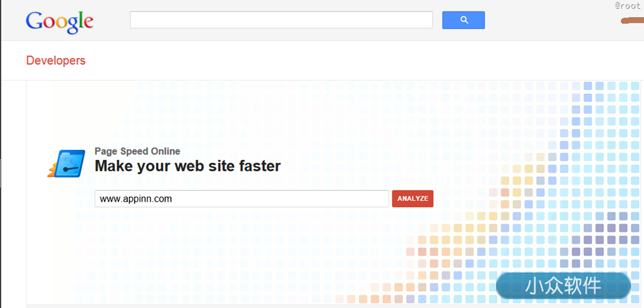
Task: Click the empty white banner area
Action: point(247,115)
